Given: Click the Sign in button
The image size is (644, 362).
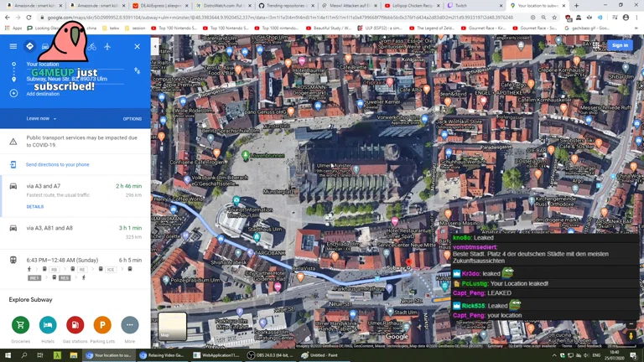Looking at the screenshot, I should (x=620, y=45).
